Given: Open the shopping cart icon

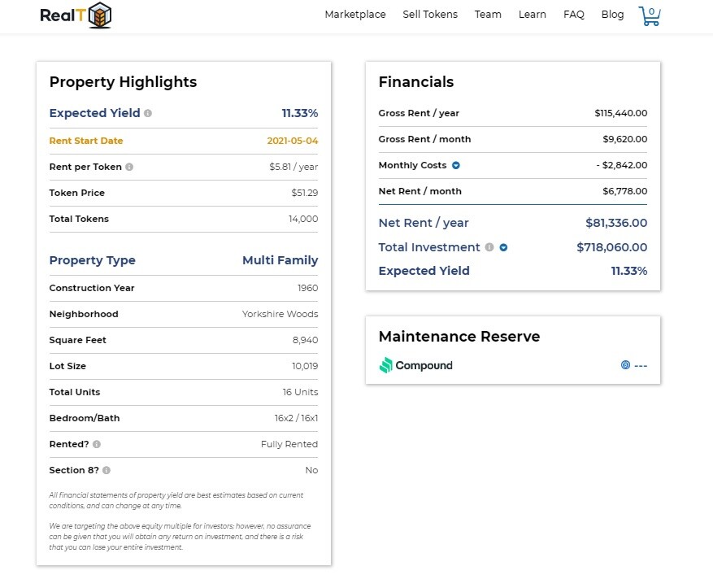Looking at the screenshot, I should [650, 16].
